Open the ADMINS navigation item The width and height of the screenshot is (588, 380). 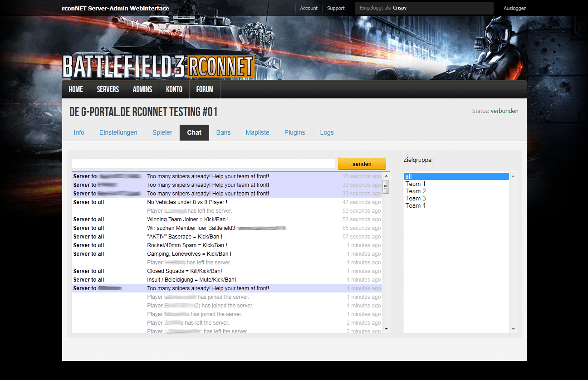point(142,89)
